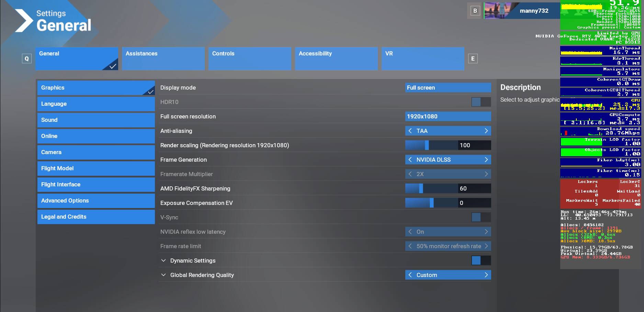Click left arrow of Frame rate limit

click(x=410, y=246)
